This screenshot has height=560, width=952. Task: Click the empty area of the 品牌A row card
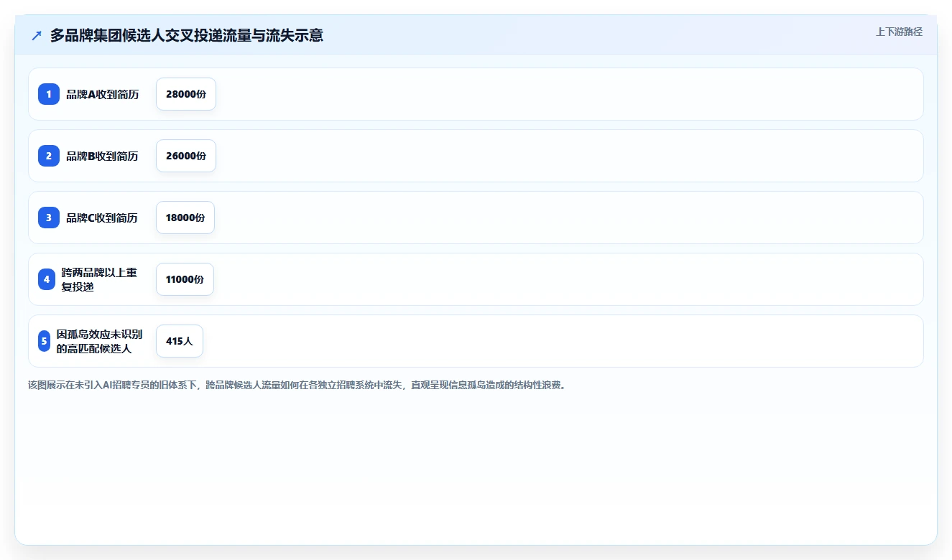(x=568, y=94)
